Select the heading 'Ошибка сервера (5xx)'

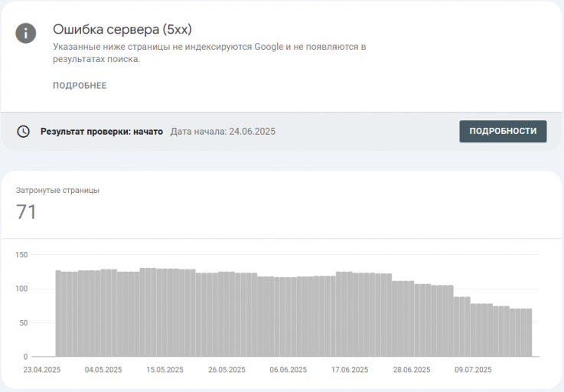point(122,29)
